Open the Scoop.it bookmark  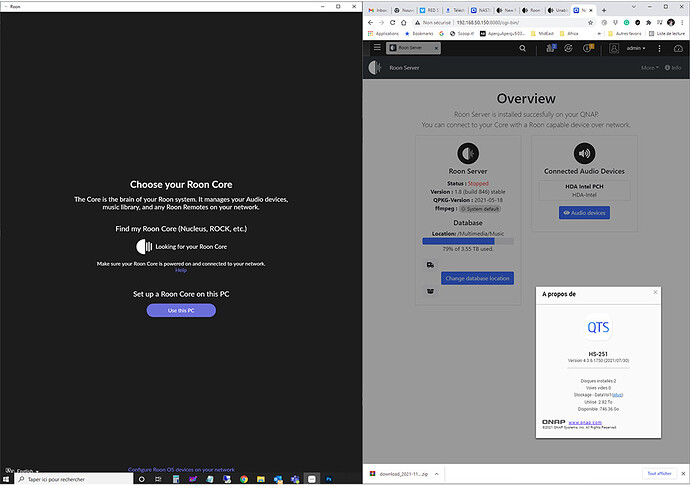tap(462, 33)
